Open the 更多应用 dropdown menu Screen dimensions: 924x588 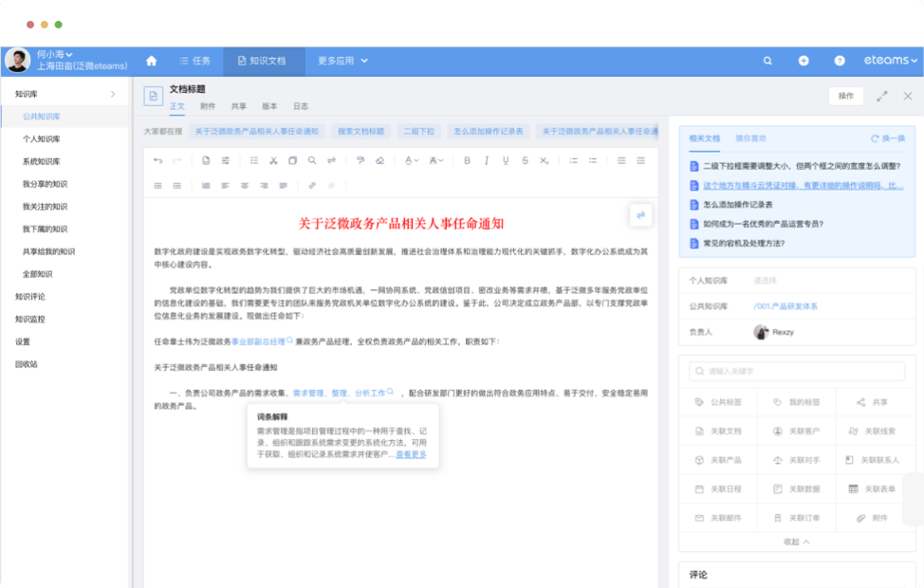[340, 61]
